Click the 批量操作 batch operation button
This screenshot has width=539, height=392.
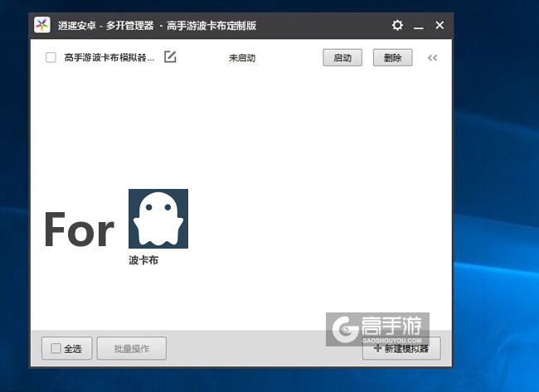132,348
